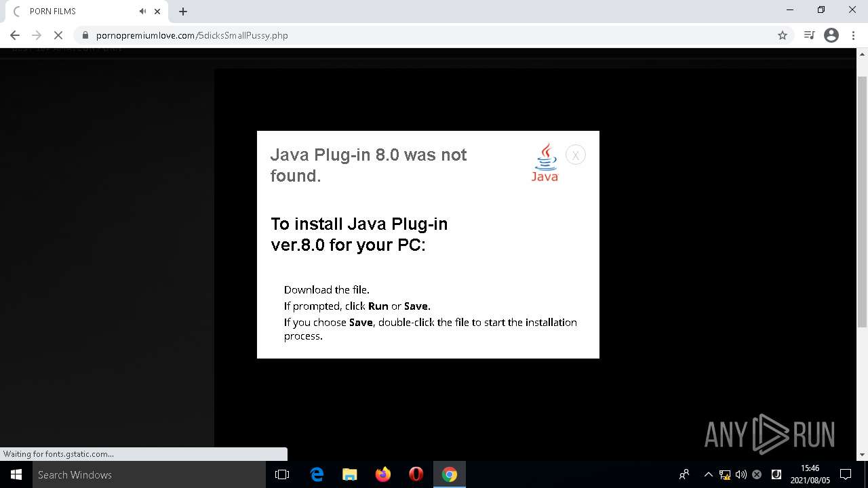The height and width of the screenshot is (488, 868).
Task: Launch Firefox from the taskbar
Action: tap(383, 474)
